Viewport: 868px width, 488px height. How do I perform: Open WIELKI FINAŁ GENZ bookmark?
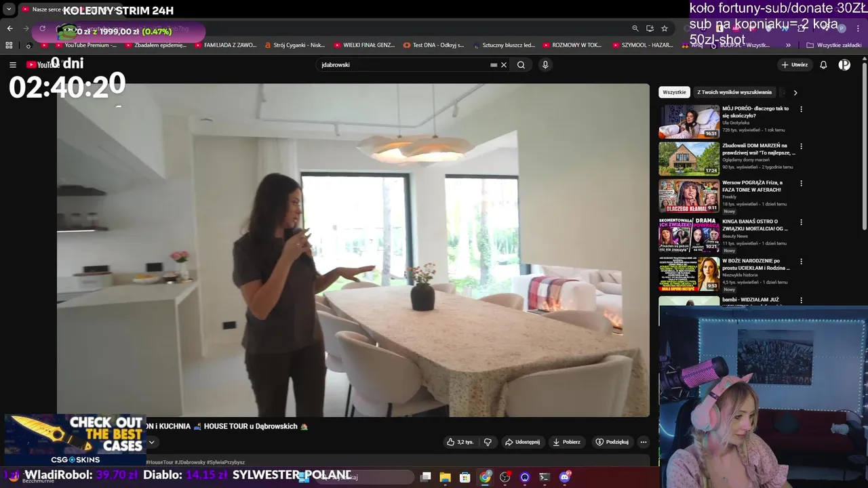(364, 45)
